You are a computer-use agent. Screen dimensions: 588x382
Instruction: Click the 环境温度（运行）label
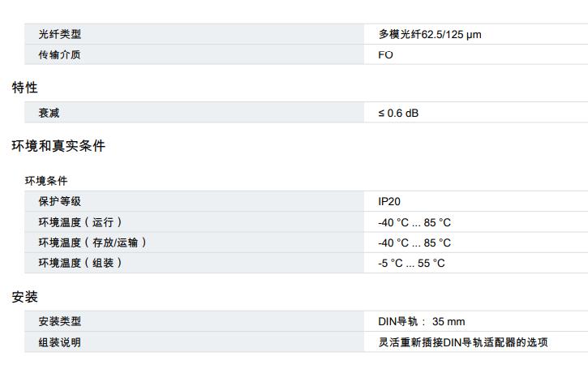coord(79,221)
